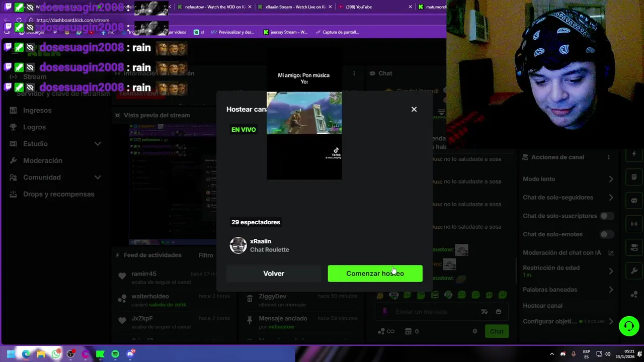Open OBS Studio from taskbar

(x=70, y=354)
